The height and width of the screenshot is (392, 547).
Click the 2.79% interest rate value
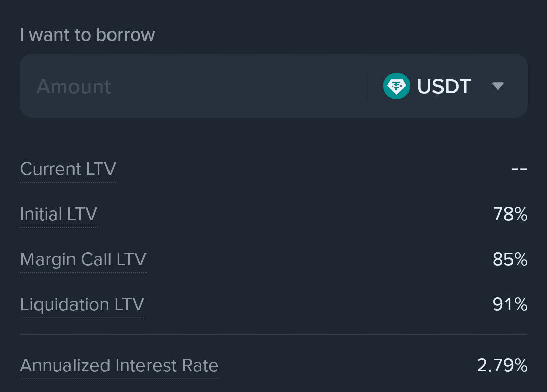[502, 366]
